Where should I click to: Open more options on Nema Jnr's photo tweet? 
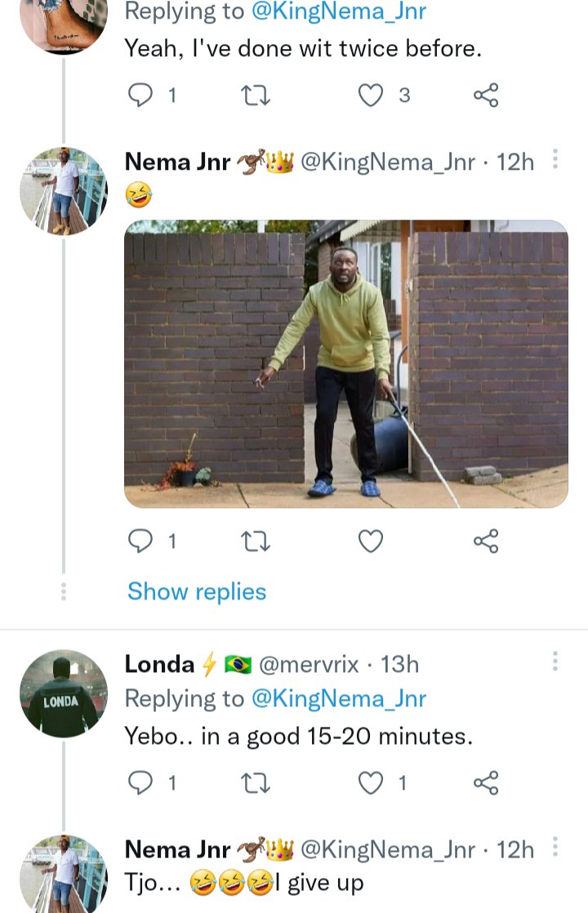click(555, 159)
